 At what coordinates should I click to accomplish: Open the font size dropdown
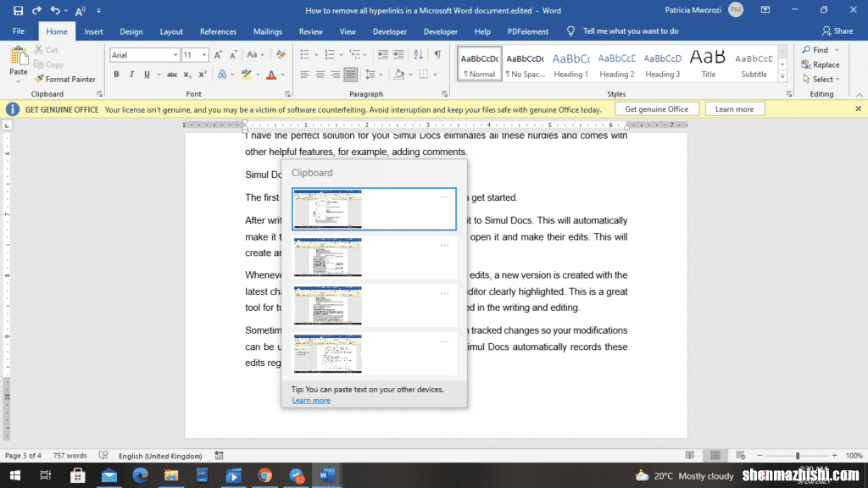[204, 55]
